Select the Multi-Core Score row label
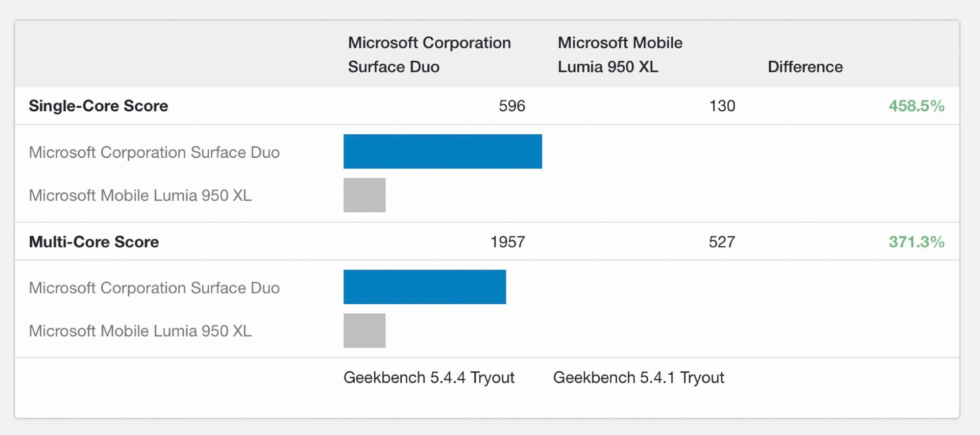The image size is (980, 435). (x=94, y=241)
